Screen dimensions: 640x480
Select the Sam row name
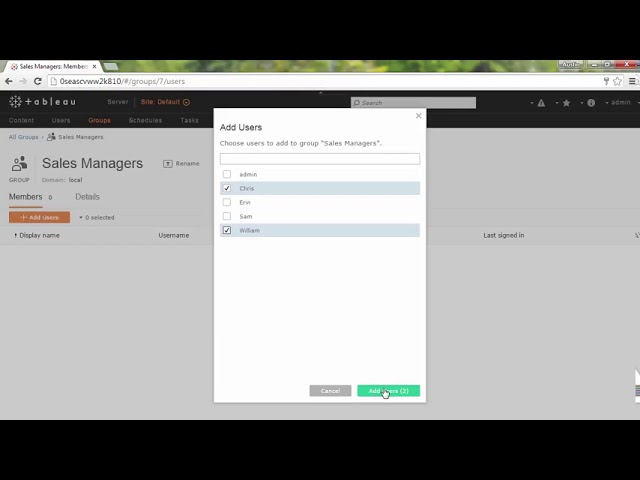(246, 216)
